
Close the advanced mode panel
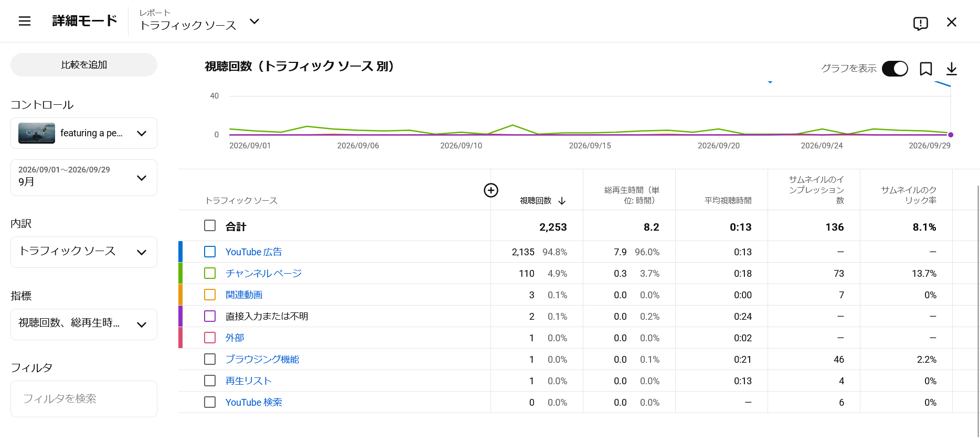952,22
